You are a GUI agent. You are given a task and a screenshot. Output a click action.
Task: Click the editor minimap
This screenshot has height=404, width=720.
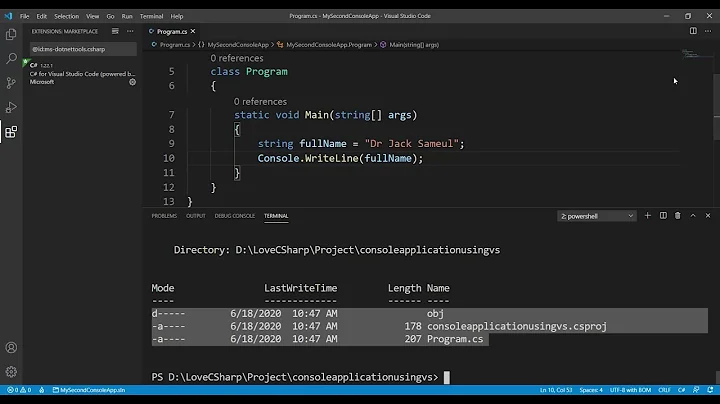[696, 55]
